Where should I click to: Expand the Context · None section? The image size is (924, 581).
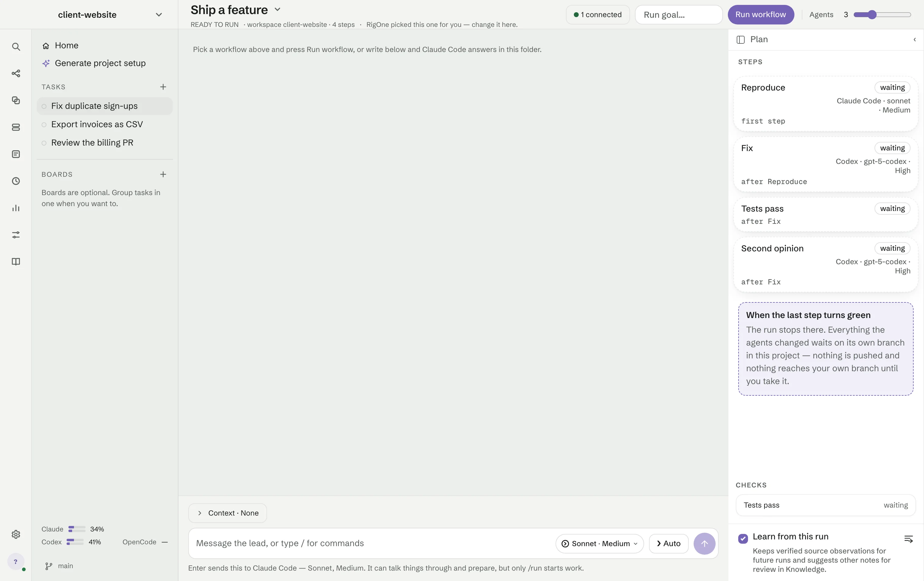coord(228,513)
